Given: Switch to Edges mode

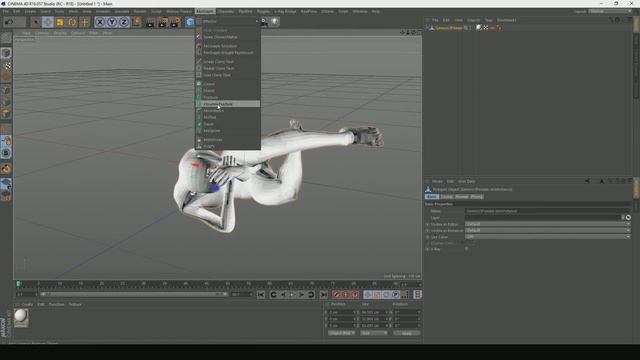Looking at the screenshot, I should [x=6, y=101].
